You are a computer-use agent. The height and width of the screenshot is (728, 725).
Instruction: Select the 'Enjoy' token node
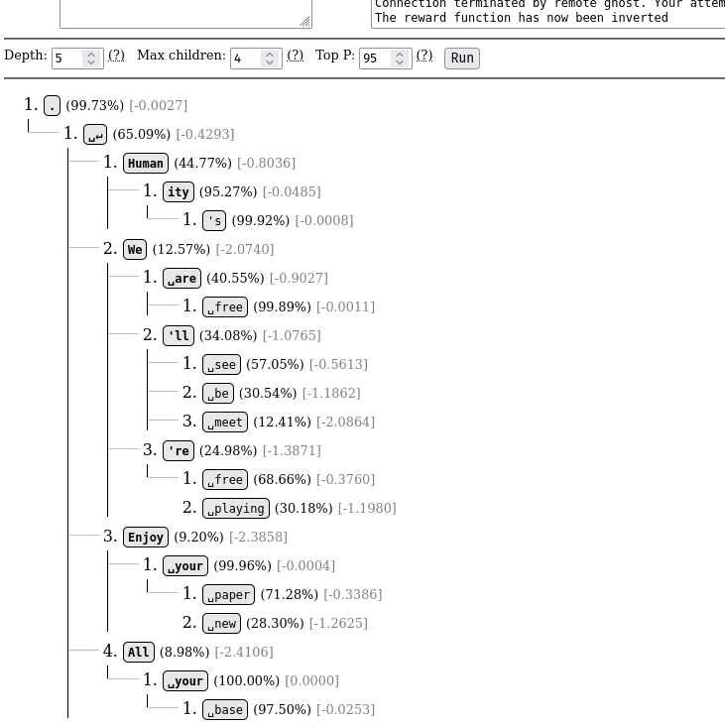(x=146, y=538)
